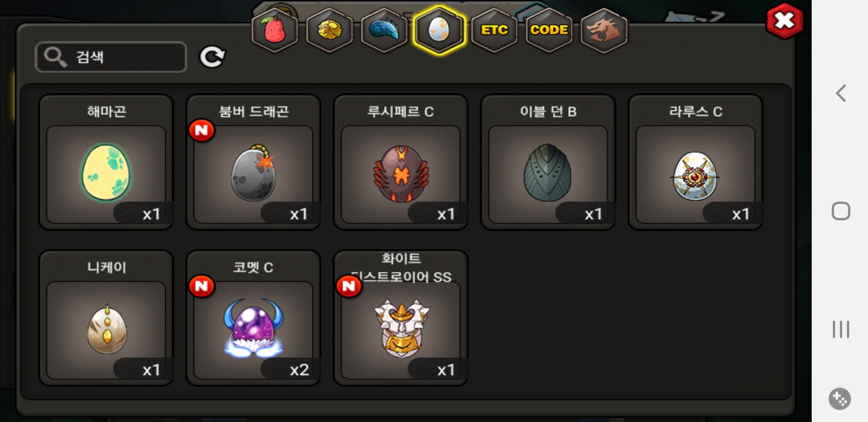Switch to the CODE tab
The width and height of the screenshot is (868, 422).
tap(549, 30)
